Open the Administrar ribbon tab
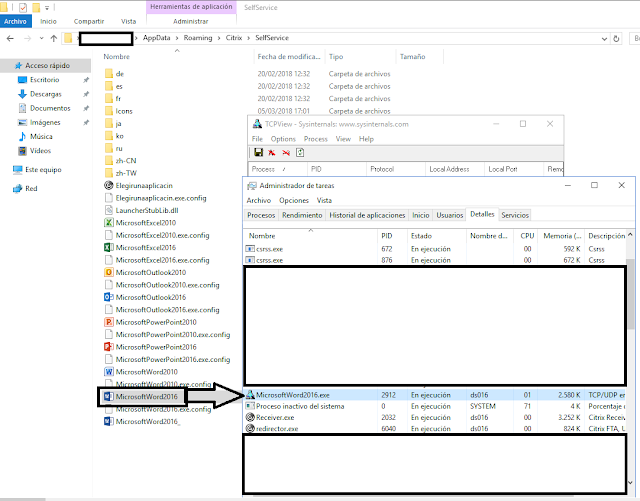640x501 pixels. point(191,21)
